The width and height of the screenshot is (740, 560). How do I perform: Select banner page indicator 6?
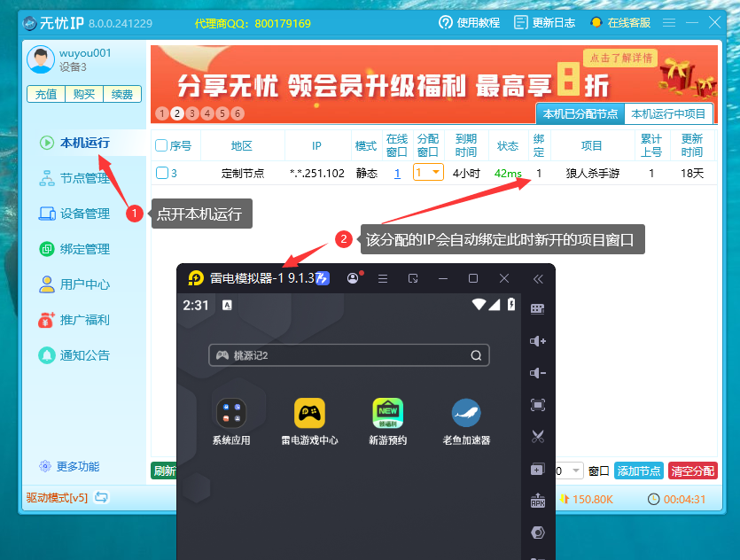(238, 113)
